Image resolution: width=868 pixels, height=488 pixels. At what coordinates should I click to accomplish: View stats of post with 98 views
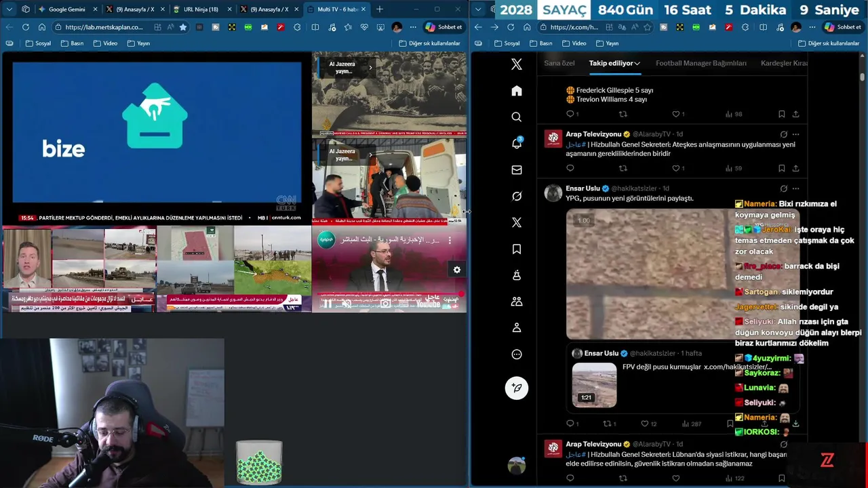pyautogui.click(x=734, y=114)
